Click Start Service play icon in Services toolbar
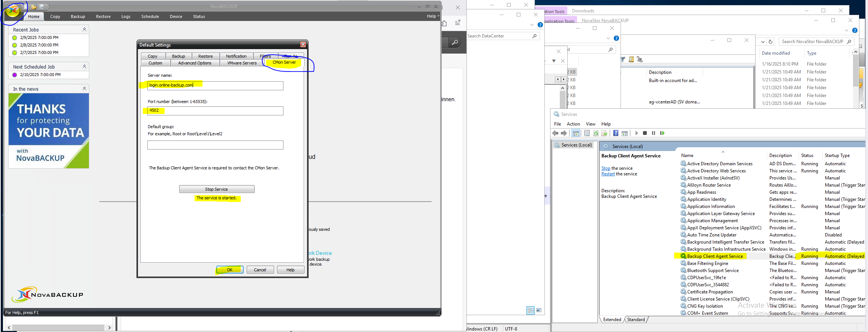868x332 pixels. (x=636, y=133)
